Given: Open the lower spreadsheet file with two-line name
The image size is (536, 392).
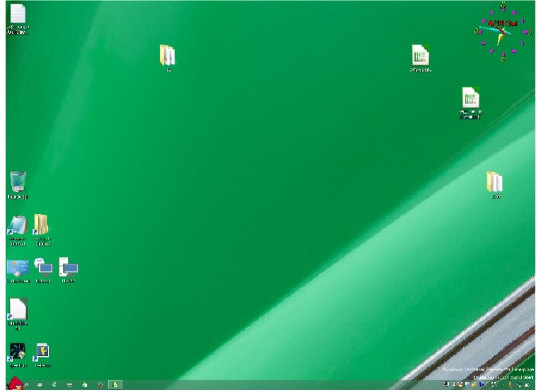Looking at the screenshot, I should (471, 102).
